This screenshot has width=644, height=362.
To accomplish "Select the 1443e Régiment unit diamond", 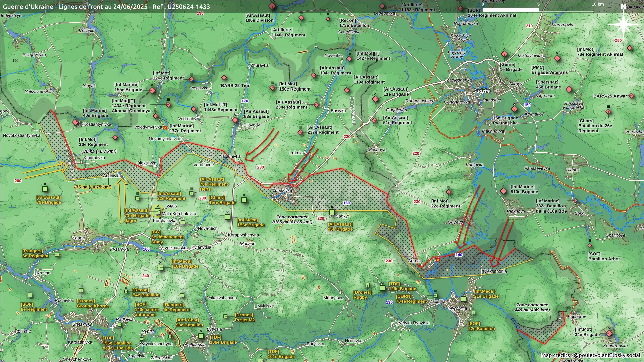I will pos(194,109).
